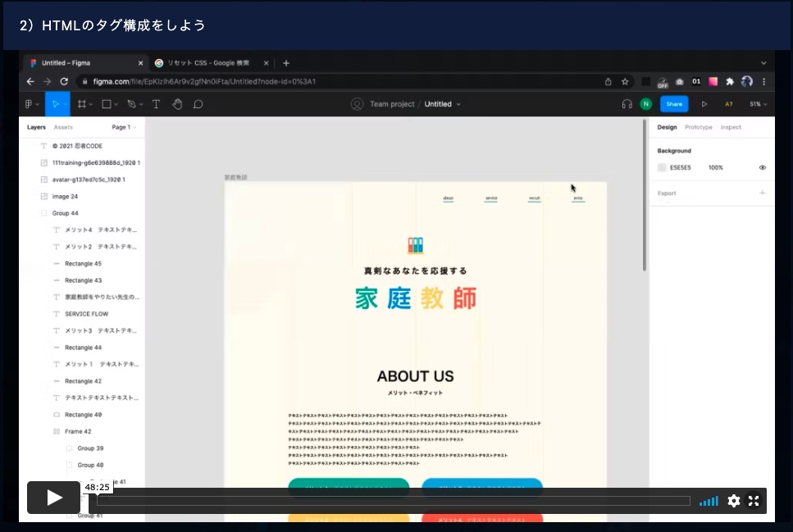Seek along the video progress bar
The width and height of the screenshot is (793, 532).
click(x=394, y=501)
